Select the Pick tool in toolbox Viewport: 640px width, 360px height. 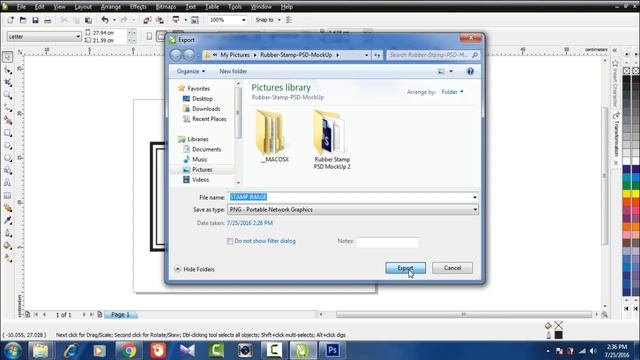[x=7, y=57]
